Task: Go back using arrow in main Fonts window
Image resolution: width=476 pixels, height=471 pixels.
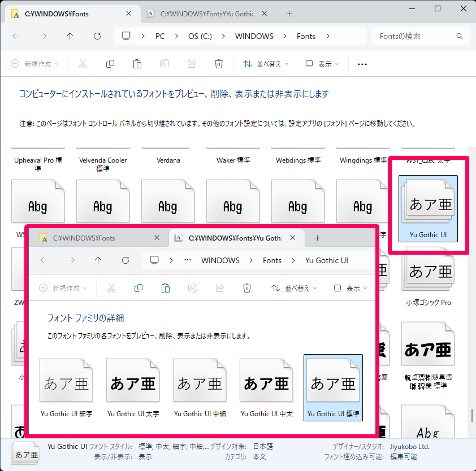Action: [x=16, y=36]
